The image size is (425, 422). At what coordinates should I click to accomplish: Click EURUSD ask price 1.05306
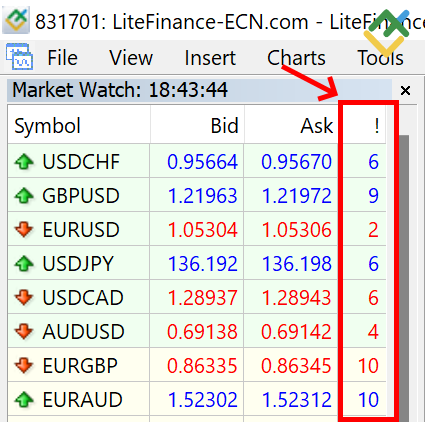(x=296, y=230)
